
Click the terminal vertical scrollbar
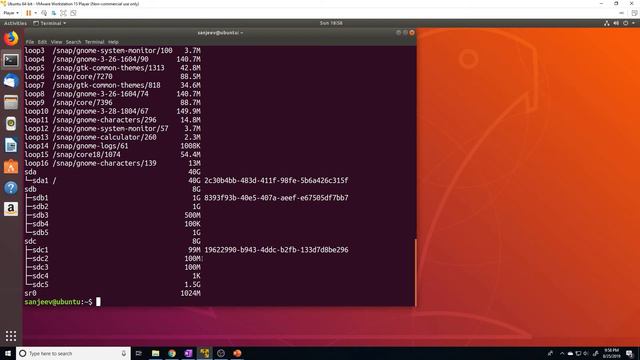point(416,272)
